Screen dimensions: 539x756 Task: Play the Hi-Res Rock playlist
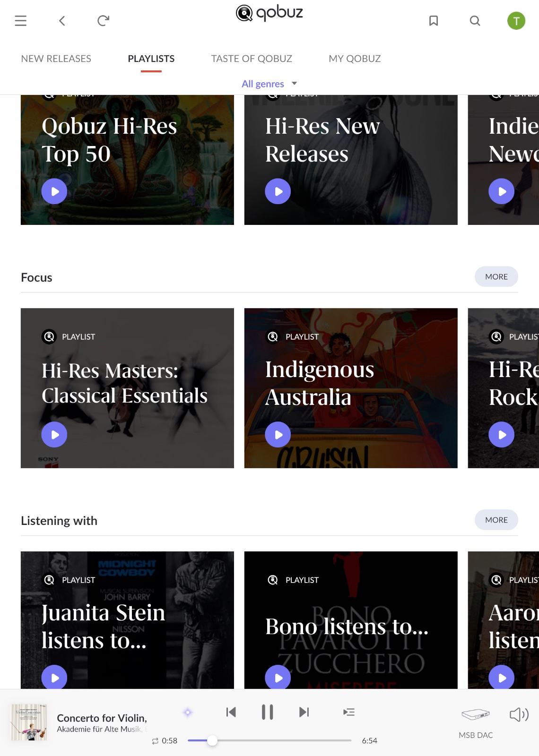coord(502,435)
